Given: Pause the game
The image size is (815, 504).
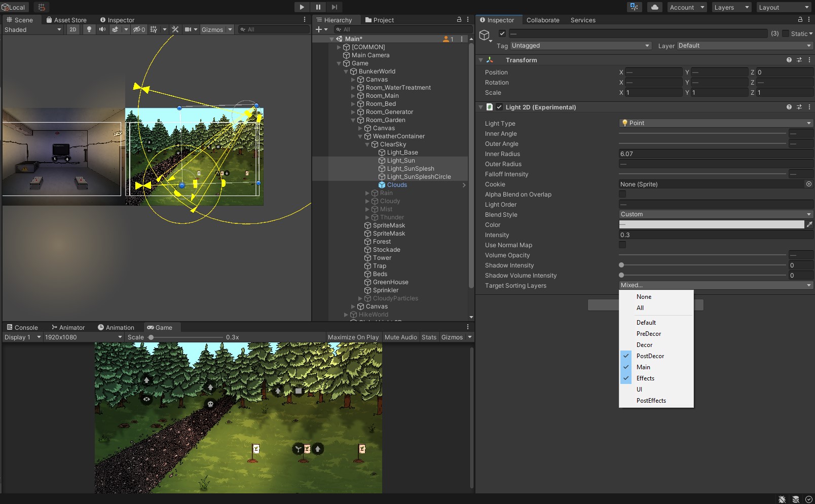Looking at the screenshot, I should [x=318, y=7].
